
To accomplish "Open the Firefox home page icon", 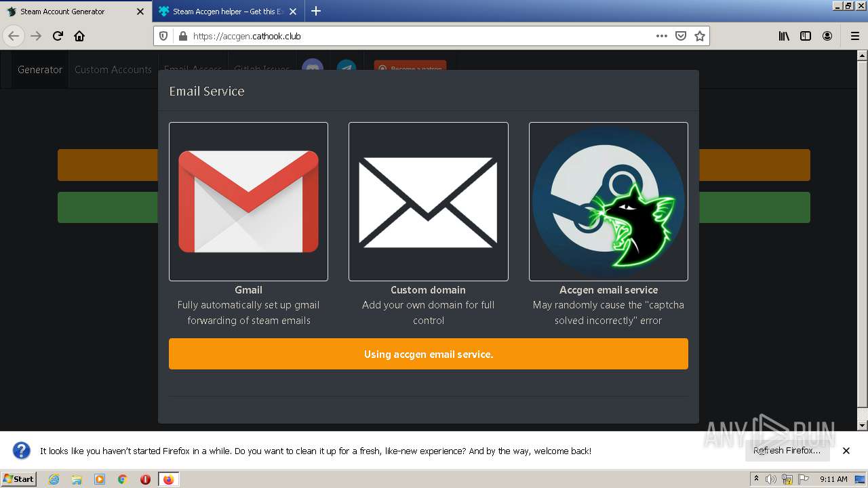I will point(79,36).
